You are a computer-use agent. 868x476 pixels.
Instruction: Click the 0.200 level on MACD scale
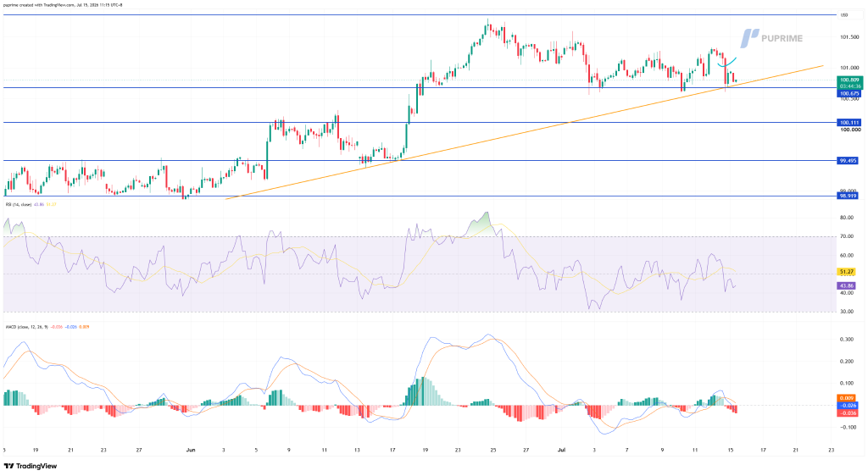click(847, 362)
